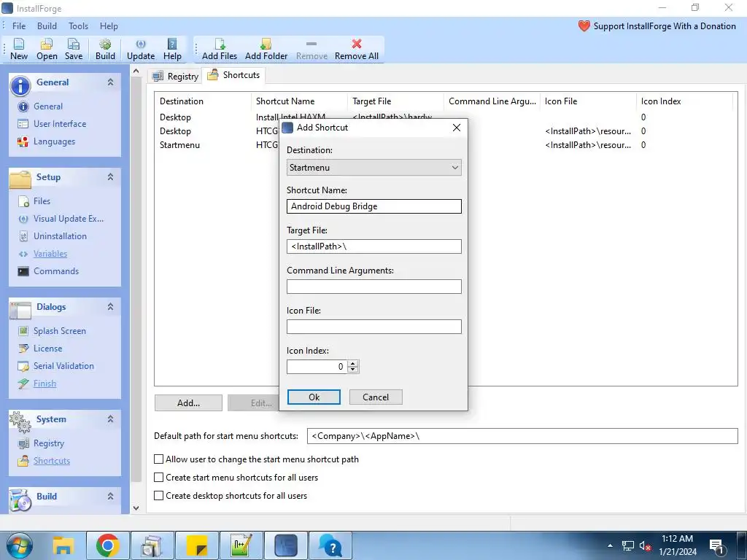Select the Shortcuts tab
747x560 pixels.
coord(234,75)
